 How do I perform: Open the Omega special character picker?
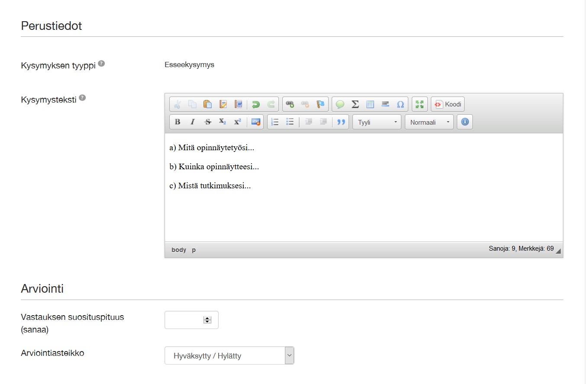401,104
